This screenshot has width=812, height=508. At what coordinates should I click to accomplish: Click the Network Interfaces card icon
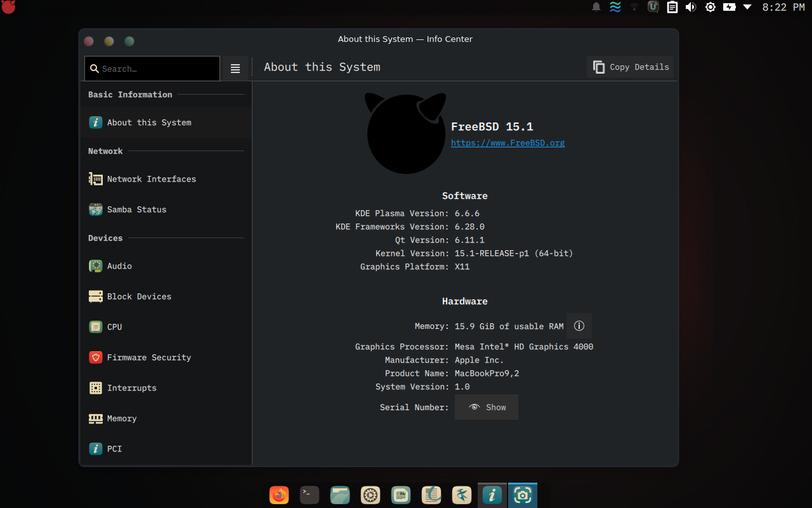(x=96, y=179)
